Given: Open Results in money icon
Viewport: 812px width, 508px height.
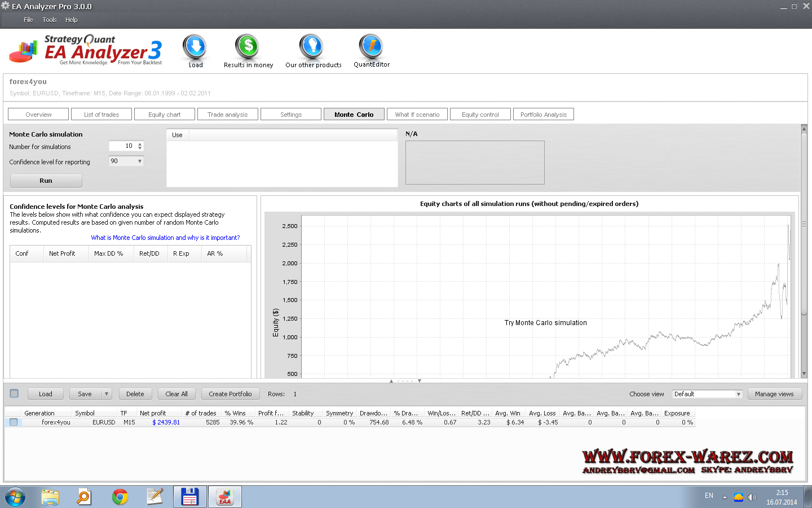Looking at the screenshot, I should pos(248,47).
